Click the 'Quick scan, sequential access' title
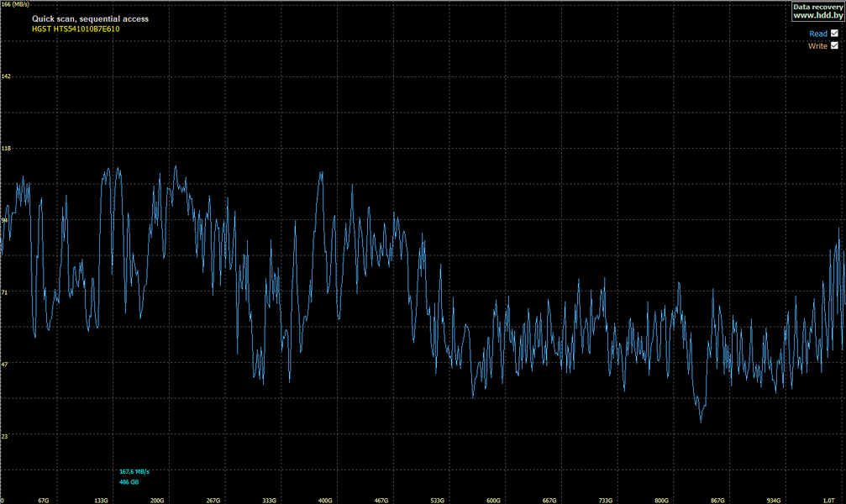Viewport: 846px width, 504px height. [x=90, y=18]
